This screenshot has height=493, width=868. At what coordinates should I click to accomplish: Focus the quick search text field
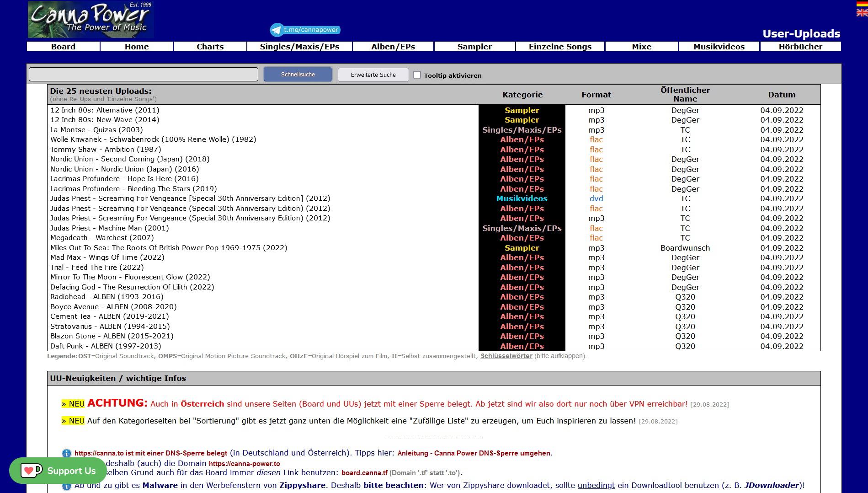coord(144,75)
